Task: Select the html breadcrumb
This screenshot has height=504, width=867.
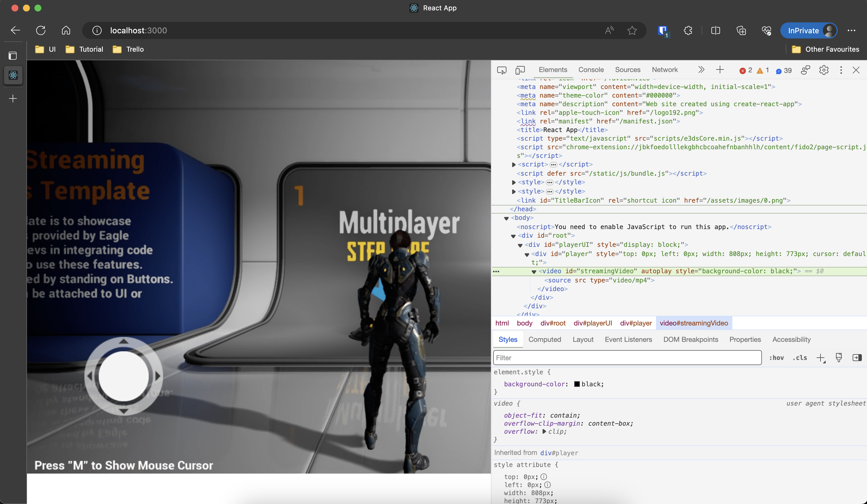Action: coord(502,323)
